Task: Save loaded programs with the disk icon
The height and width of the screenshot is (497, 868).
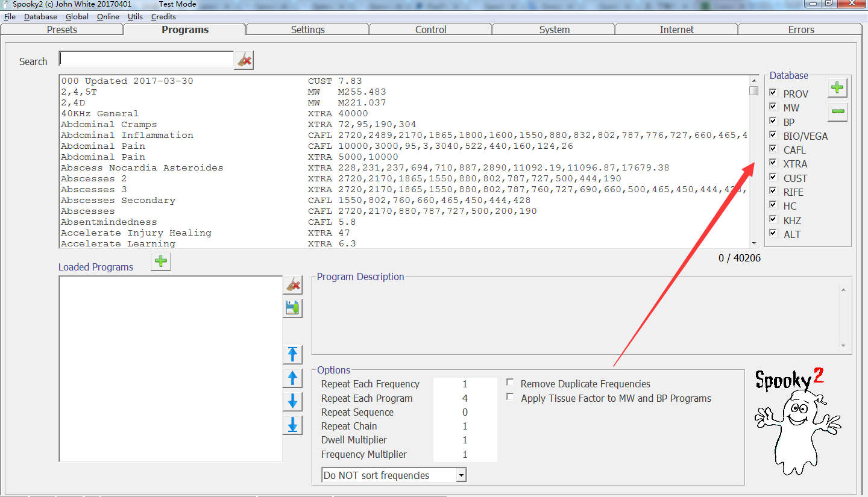Action: pos(292,308)
